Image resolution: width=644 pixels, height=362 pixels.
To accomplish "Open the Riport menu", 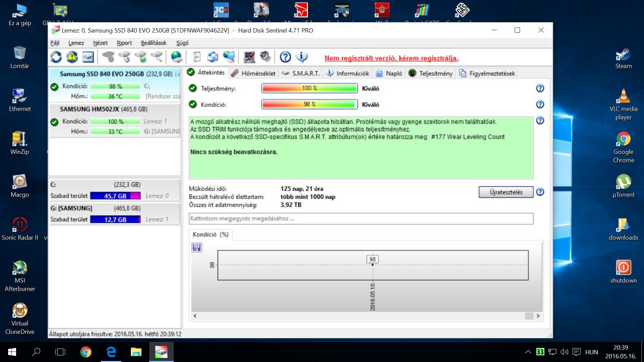I will click(x=124, y=43).
